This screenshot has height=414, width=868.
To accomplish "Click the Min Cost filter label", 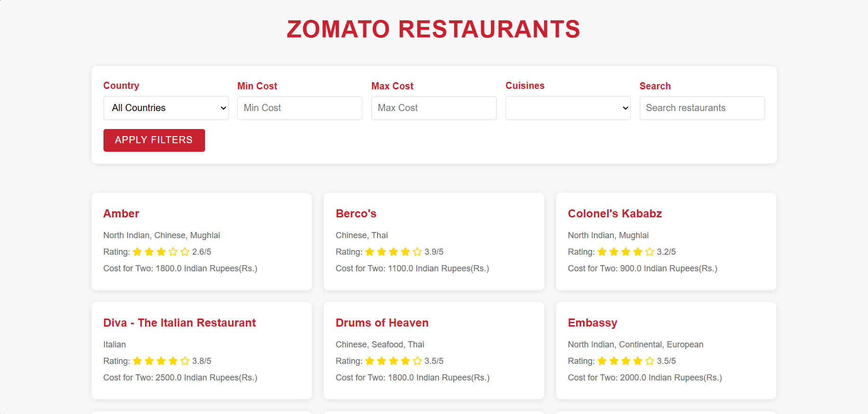I will pos(258,86).
